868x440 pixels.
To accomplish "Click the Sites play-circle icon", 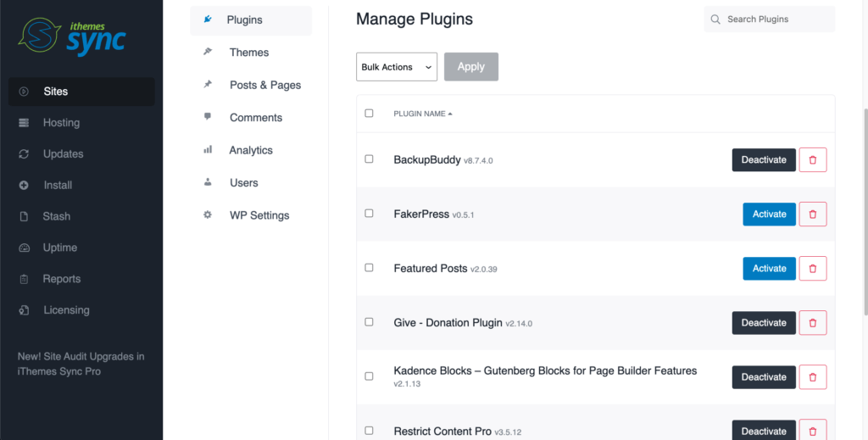I will [24, 92].
